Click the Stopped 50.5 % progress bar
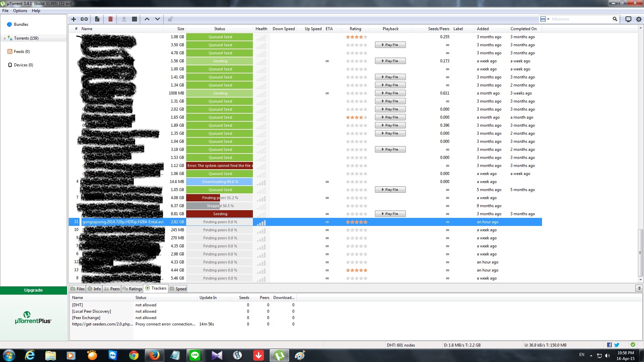This screenshot has height=362, width=644. click(220, 206)
